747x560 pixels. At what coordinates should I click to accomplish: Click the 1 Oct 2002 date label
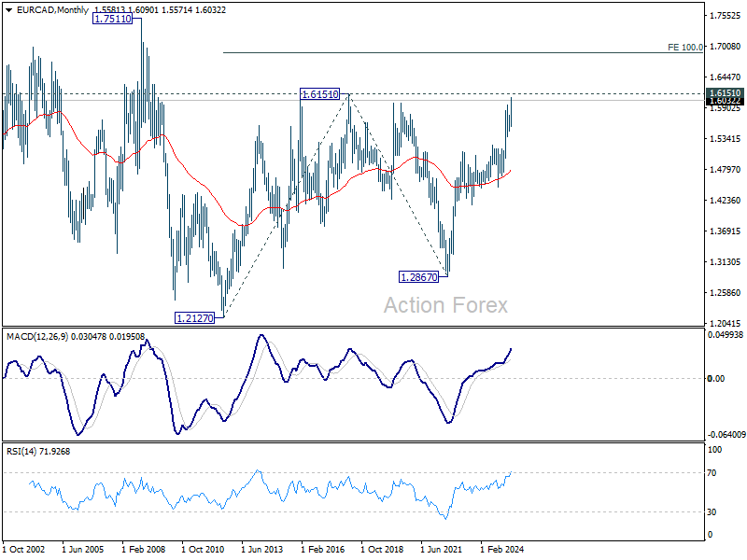[x=24, y=549]
